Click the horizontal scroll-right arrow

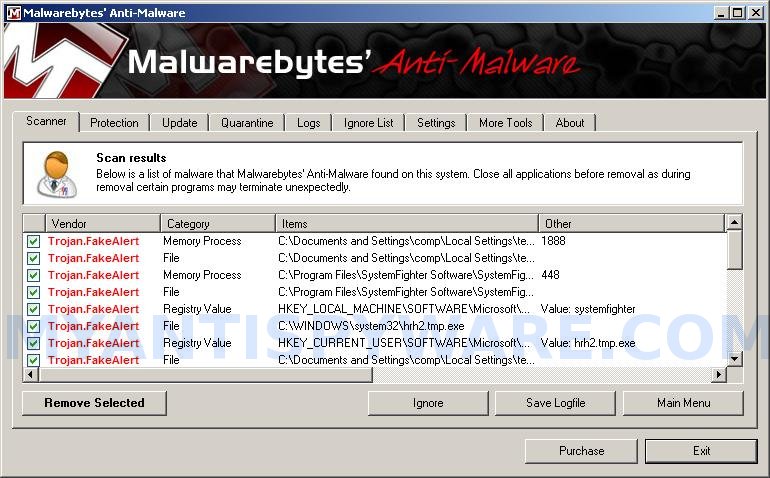pyautogui.click(x=718, y=375)
